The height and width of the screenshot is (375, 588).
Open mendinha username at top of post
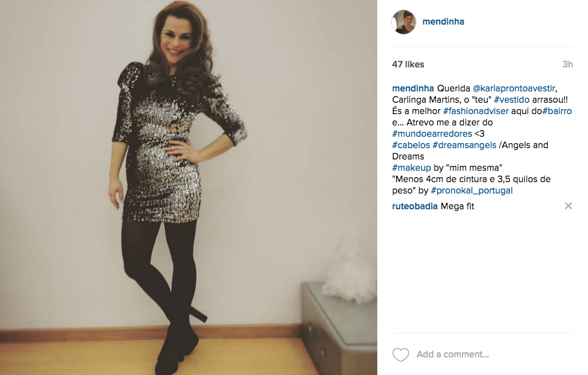point(444,21)
